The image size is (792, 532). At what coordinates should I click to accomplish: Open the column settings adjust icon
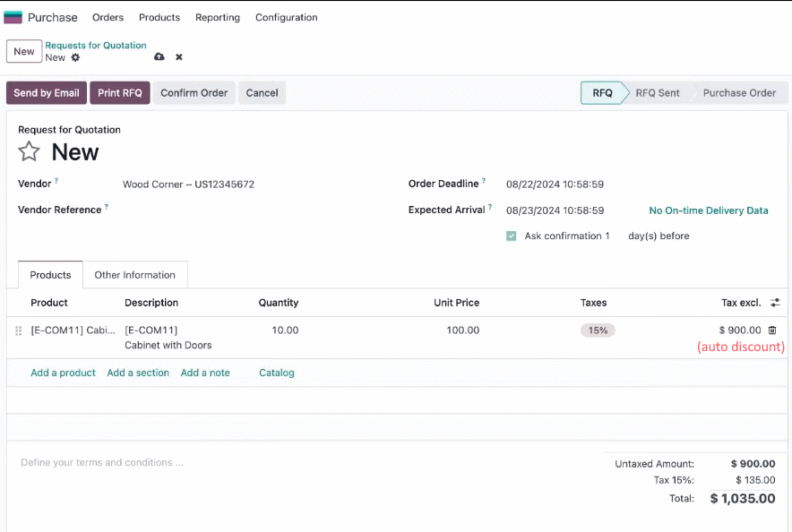[x=775, y=303]
